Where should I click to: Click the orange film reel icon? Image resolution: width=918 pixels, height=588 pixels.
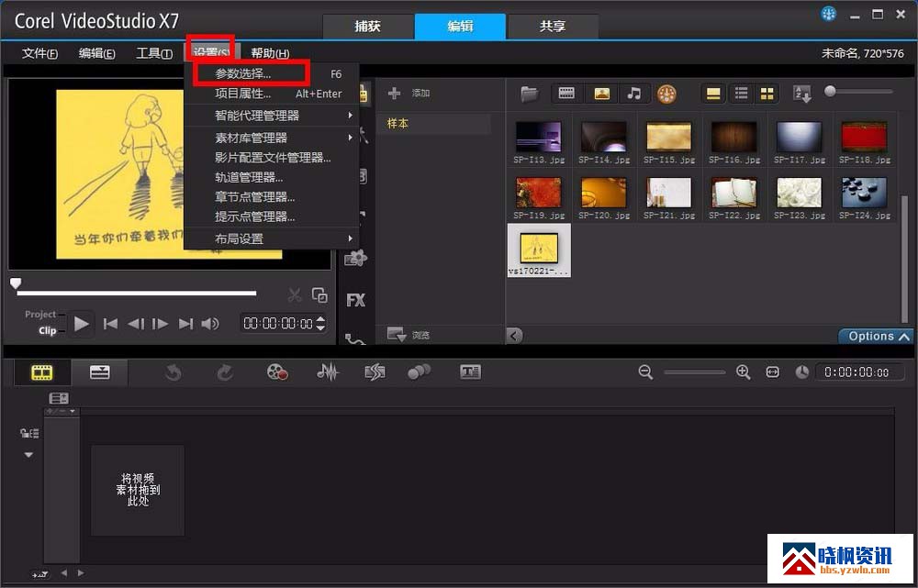[x=666, y=94]
